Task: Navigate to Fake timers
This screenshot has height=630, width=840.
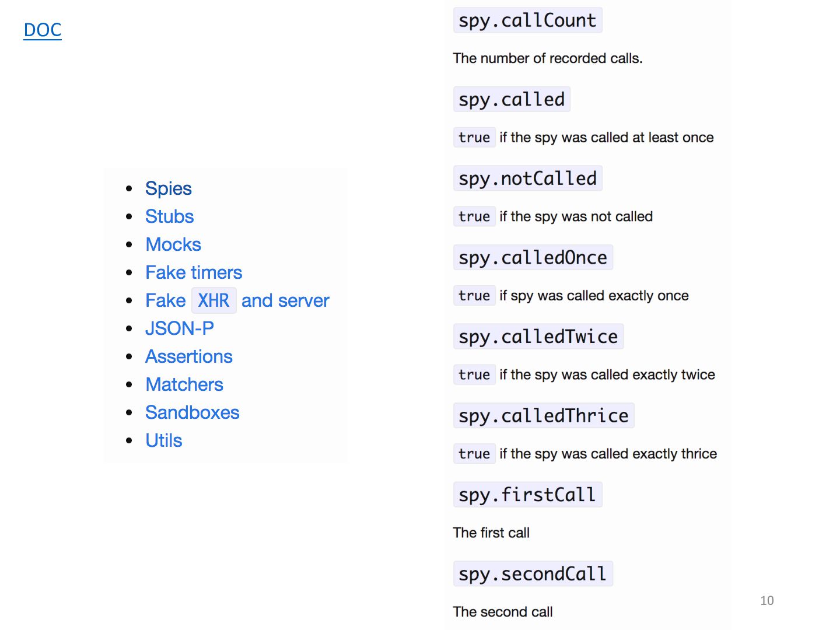Action: click(194, 272)
